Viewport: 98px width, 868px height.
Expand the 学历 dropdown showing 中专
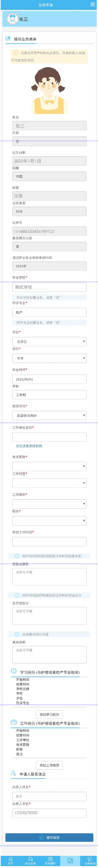point(49,358)
